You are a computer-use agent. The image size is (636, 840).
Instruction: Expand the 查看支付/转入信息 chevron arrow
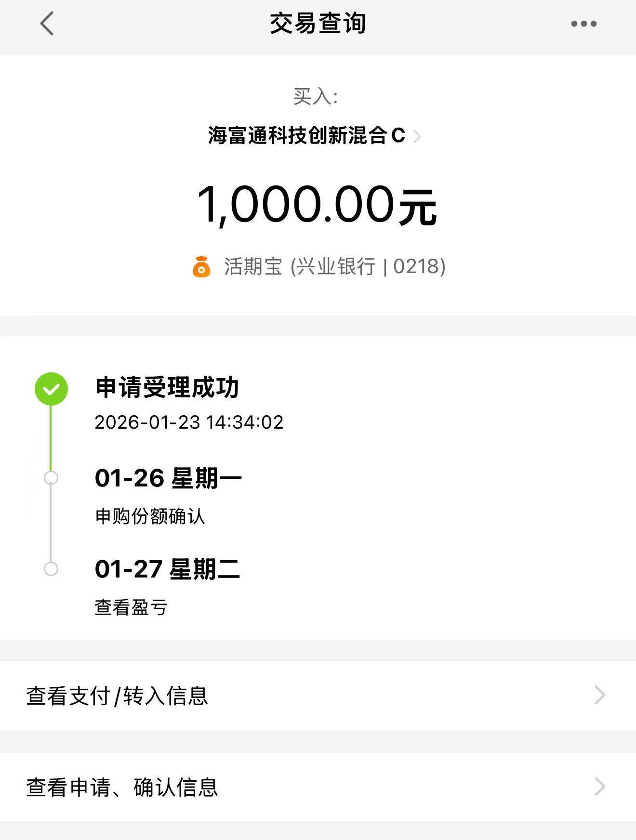click(599, 695)
